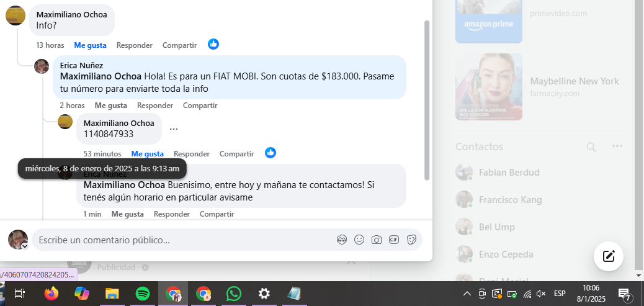Attach a photo using the camera icon
This screenshot has height=306, width=644.
377,240
